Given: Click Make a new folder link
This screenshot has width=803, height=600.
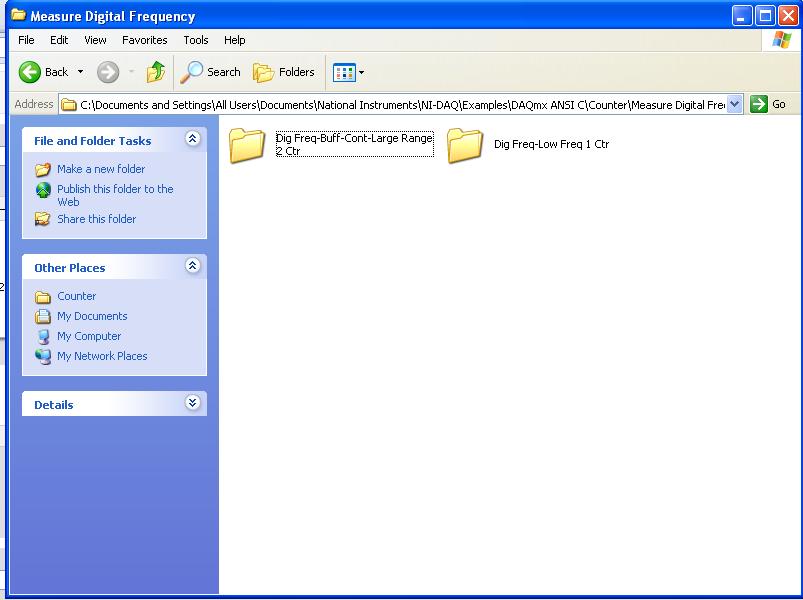Looking at the screenshot, I should tap(100, 169).
